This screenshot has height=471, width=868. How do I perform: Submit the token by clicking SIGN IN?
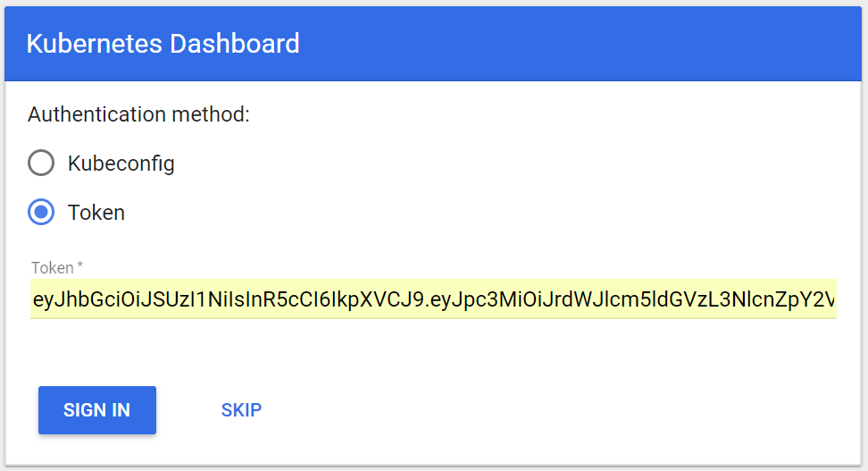click(x=97, y=410)
